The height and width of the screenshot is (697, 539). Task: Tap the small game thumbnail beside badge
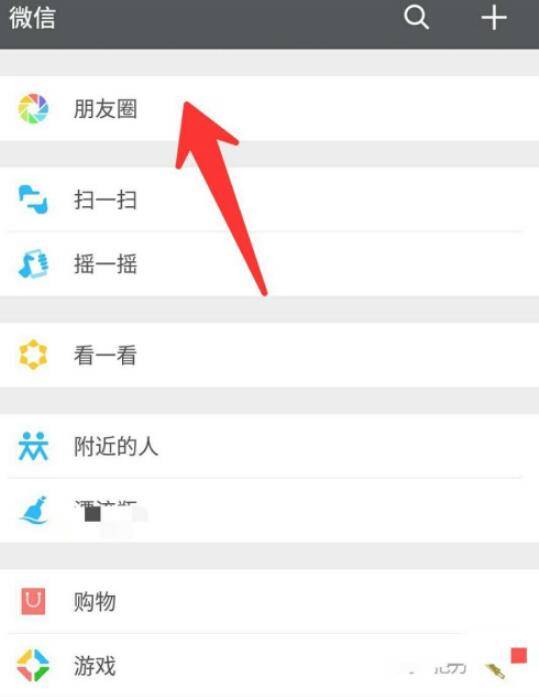[495, 671]
